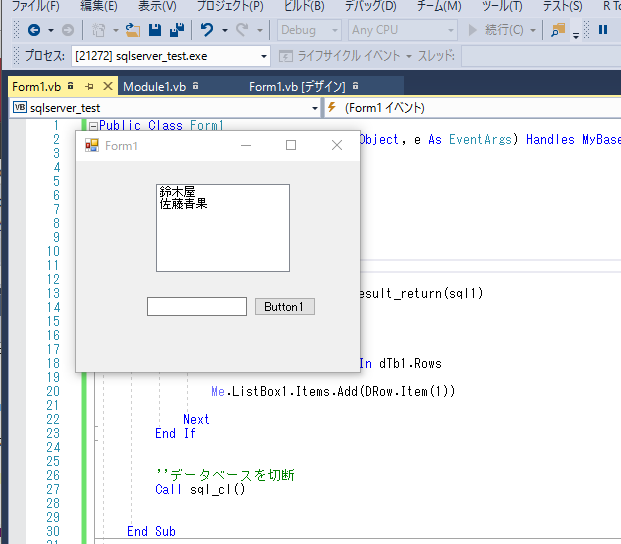Screen dimensions: 621x544
Task: Close the Form1.vb tab with X
Action: click(108, 87)
